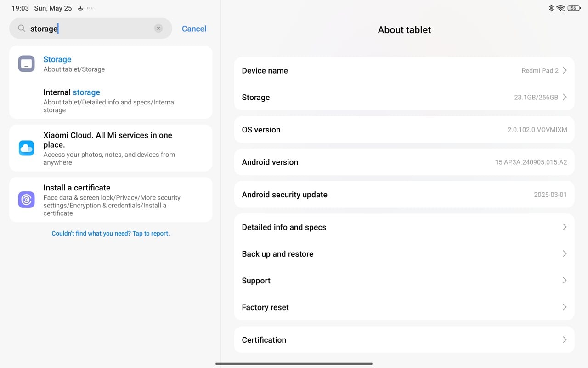Open the Back up and restore row

point(404,254)
